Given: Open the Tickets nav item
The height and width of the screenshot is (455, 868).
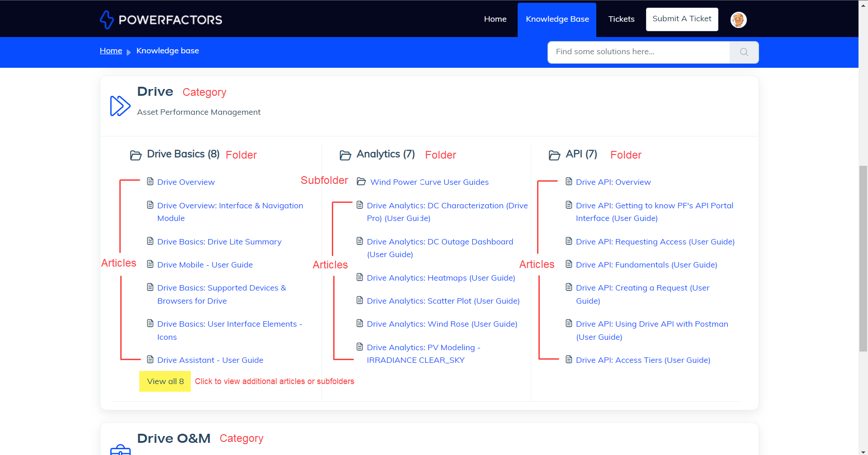Looking at the screenshot, I should click(x=621, y=19).
